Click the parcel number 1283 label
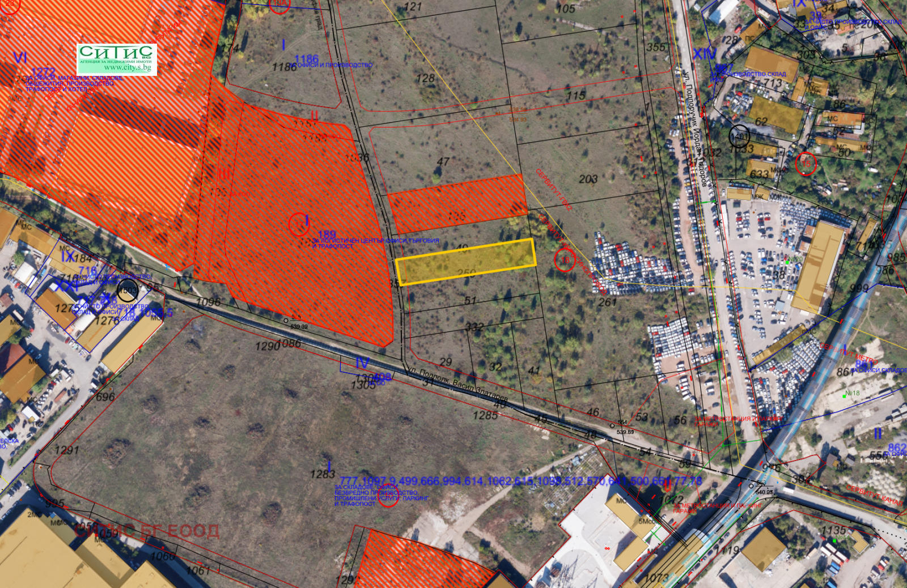Image resolution: width=907 pixels, height=588 pixels. 322,474
